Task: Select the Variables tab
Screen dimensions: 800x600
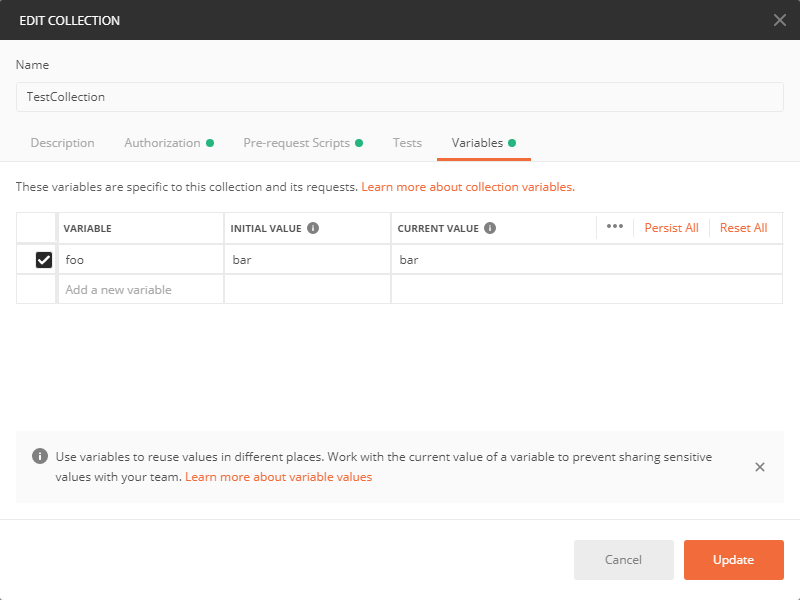Action: click(x=476, y=142)
